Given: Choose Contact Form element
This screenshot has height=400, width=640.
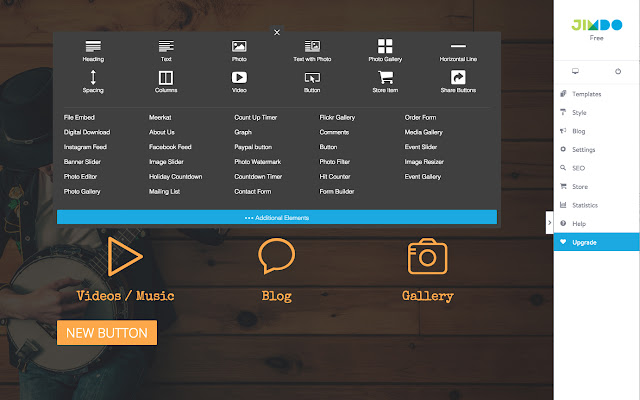Looking at the screenshot, I should click(x=253, y=191).
